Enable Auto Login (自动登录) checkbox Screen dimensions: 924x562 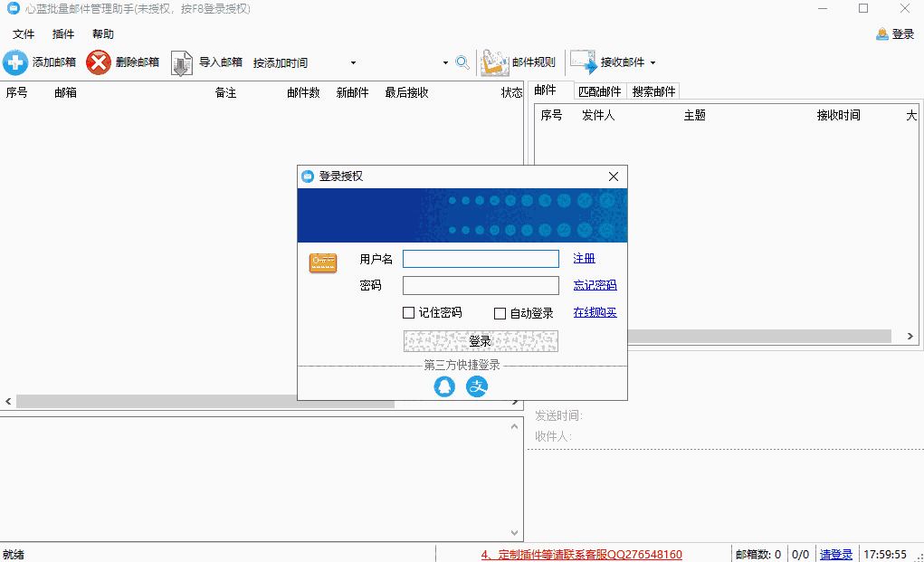coord(500,313)
